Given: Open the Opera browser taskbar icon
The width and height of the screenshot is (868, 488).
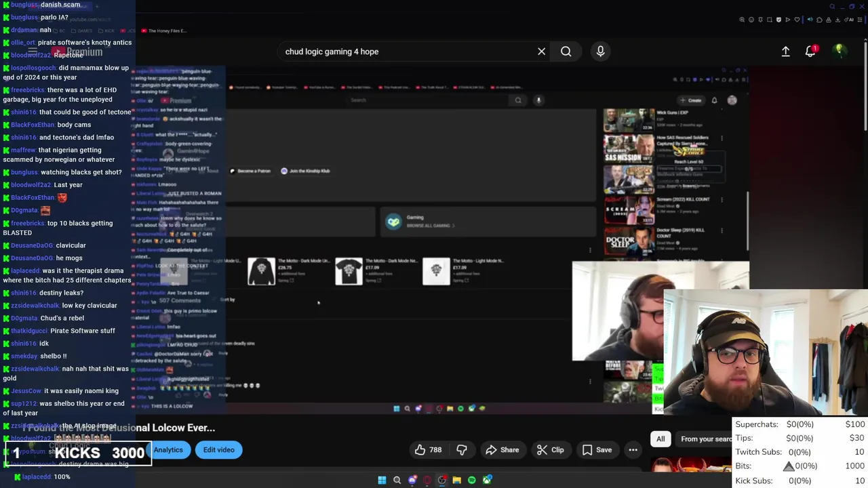Looking at the screenshot, I should [x=427, y=480].
